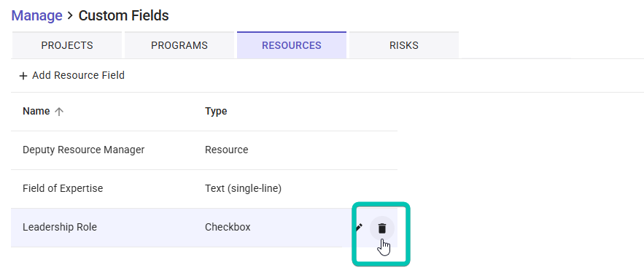Open the Programs tab
The height and width of the screenshot is (278, 644).
tap(179, 45)
